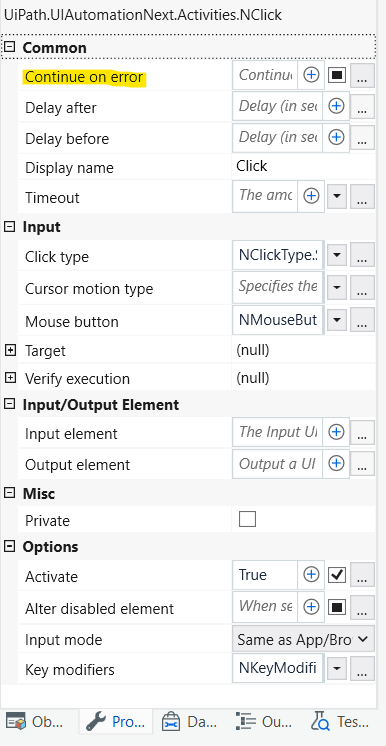The height and width of the screenshot is (746, 386).
Task: Click the Key modifiers value field
Action: 277,668
